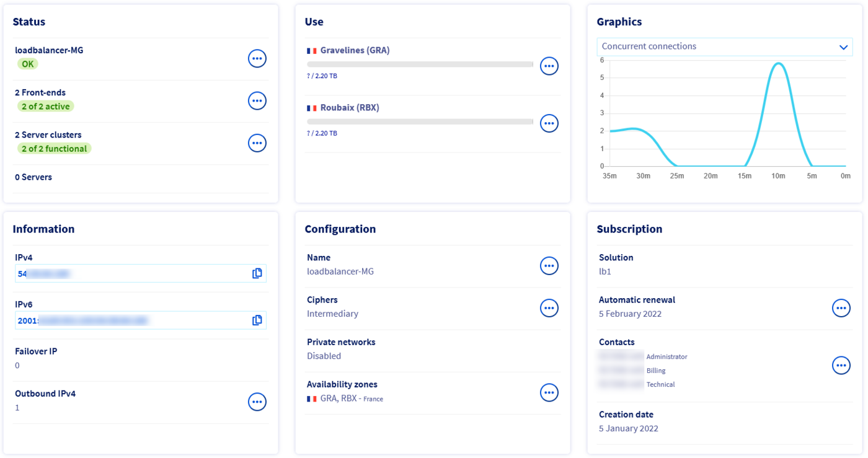Copy the IPv4 address
The image size is (868, 458).
257,273
